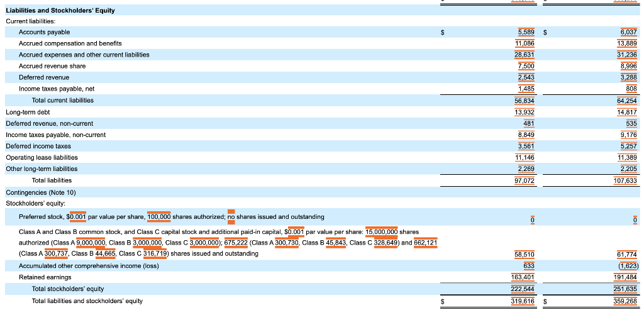Select the value 11,146

pos(525,157)
